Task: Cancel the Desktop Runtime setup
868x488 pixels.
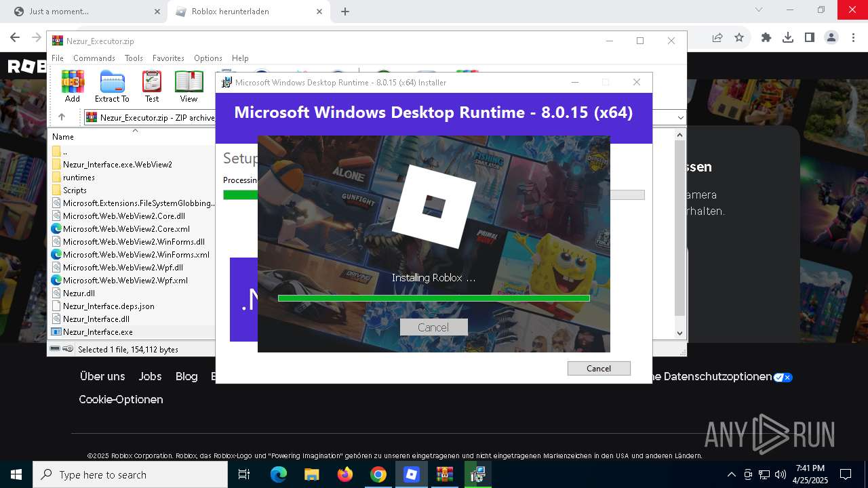Action: click(599, 368)
